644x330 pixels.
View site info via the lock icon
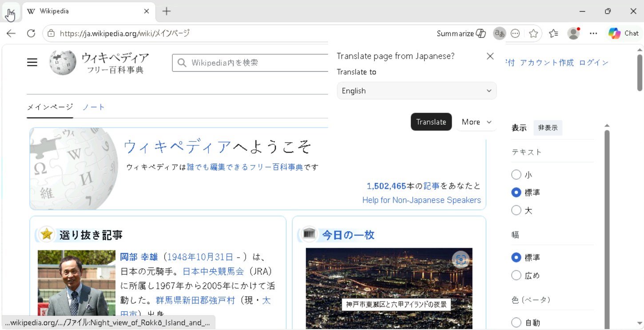[x=51, y=33]
